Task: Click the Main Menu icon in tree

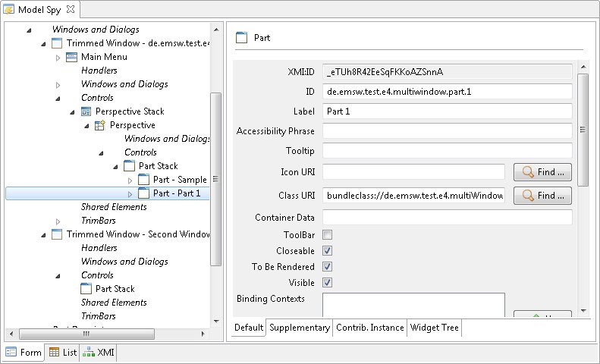Action: pos(72,57)
